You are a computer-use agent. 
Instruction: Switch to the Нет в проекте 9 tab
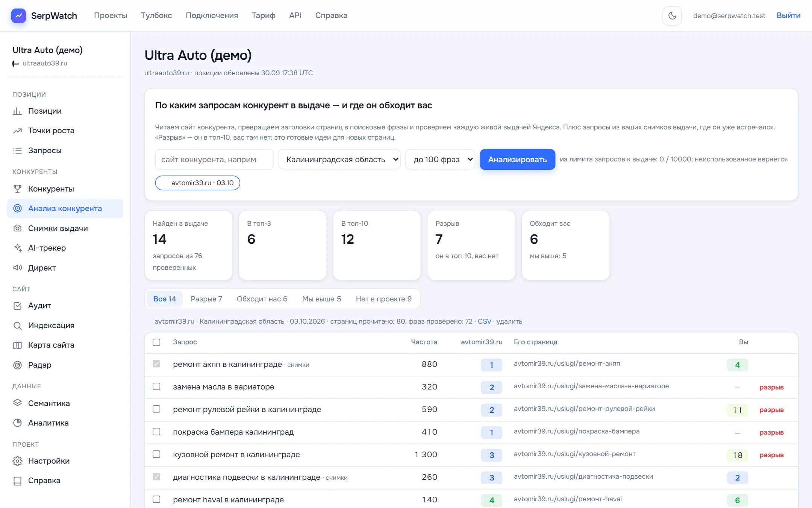coord(384,299)
